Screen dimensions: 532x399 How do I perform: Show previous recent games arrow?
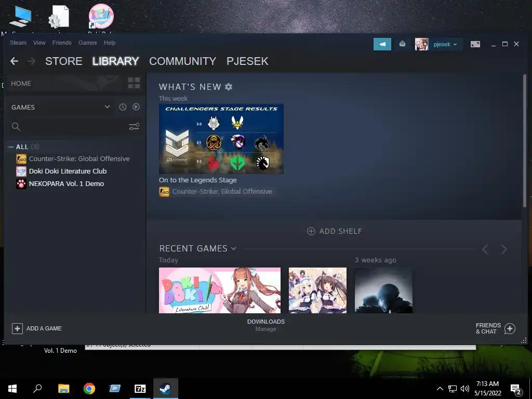485,249
